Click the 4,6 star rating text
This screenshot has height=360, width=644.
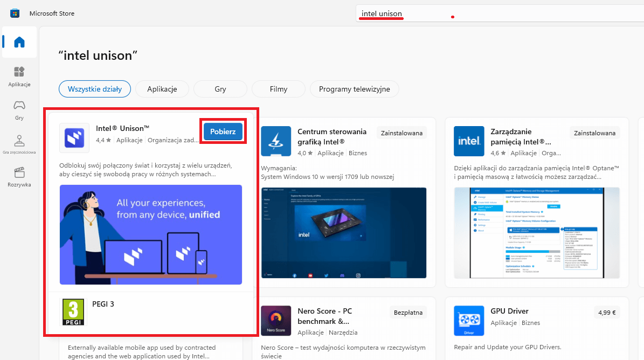(498, 153)
